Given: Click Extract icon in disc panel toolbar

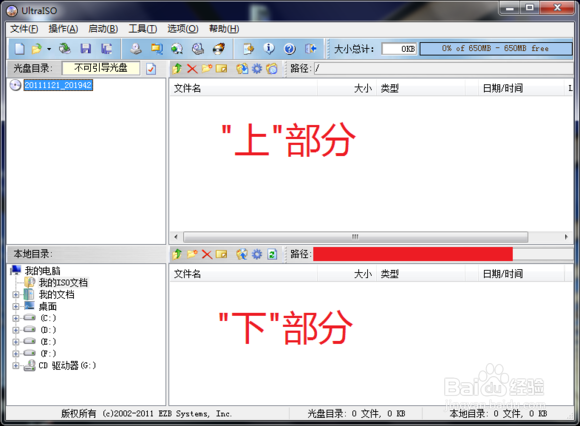Looking at the screenshot, I should pyautogui.click(x=242, y=68).
